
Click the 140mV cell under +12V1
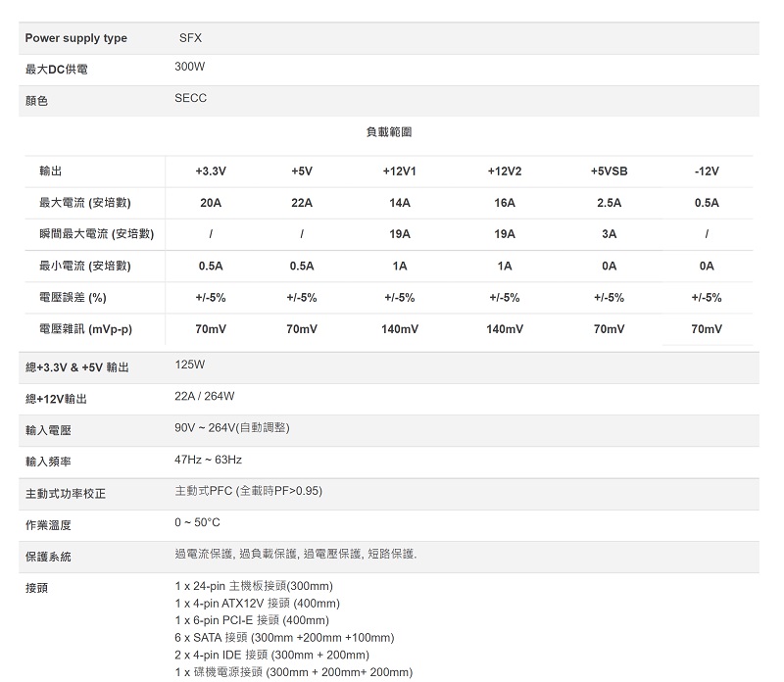[x=400, y=329]
